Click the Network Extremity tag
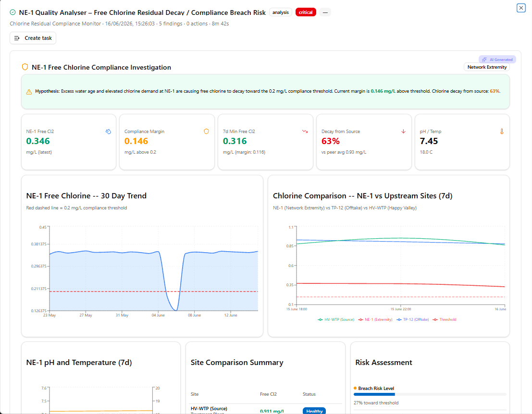Viewport: 532px width, 414px height. click(x=486, y=67)
